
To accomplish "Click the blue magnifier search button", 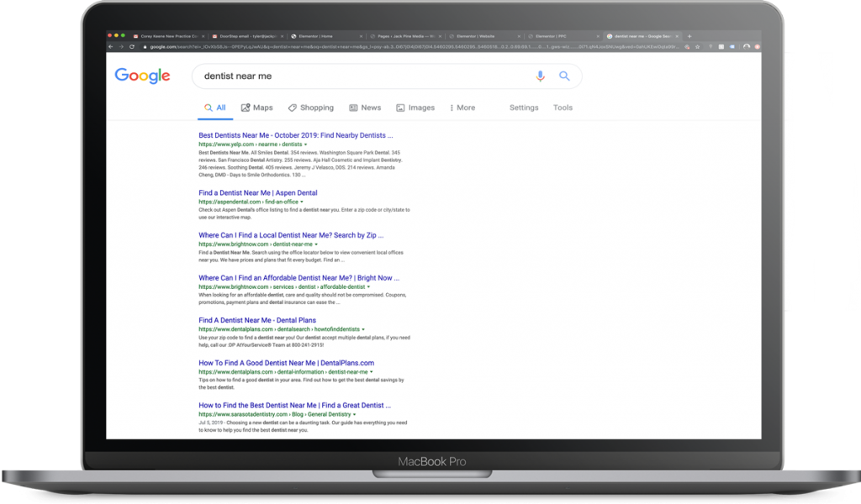I will 564,76.
